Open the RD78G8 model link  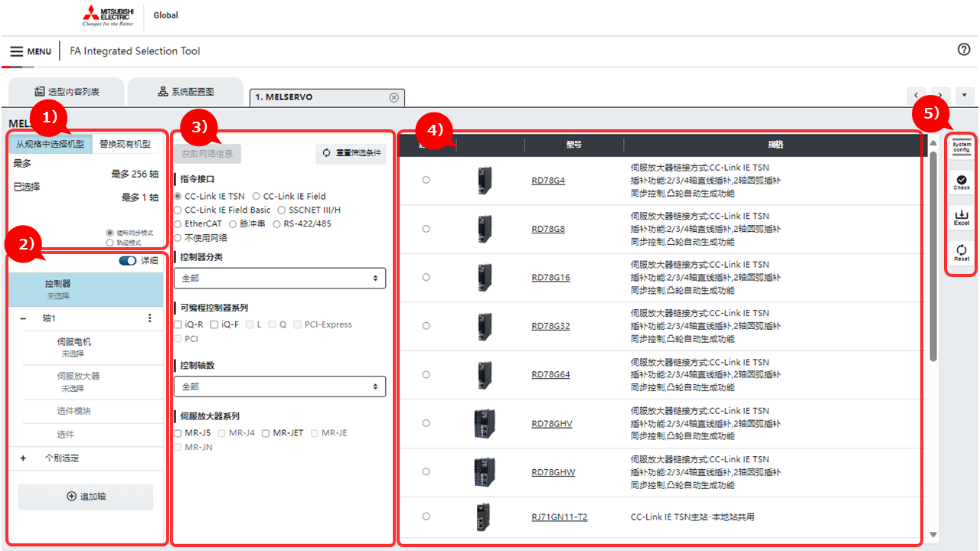(548, 229)
